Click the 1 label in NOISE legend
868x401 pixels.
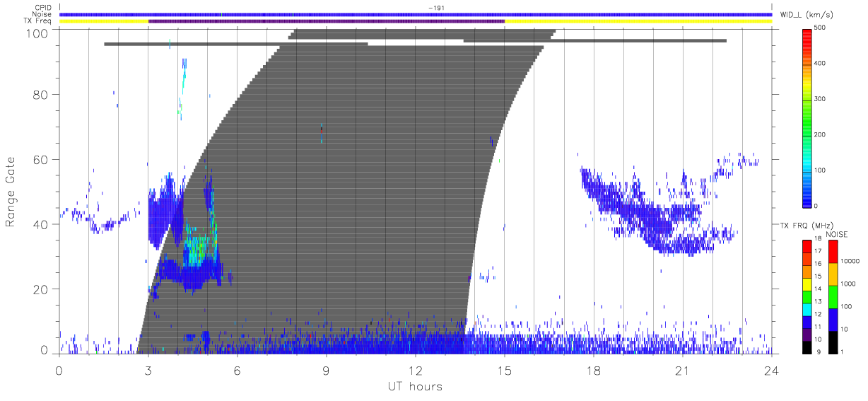point(842,351)
